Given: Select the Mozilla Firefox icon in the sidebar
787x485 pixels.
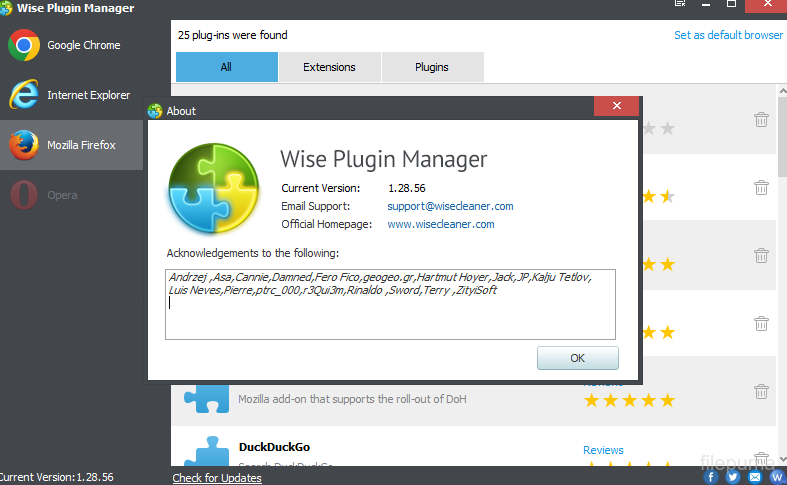Looking at the screenshot, I should point(24,145).
